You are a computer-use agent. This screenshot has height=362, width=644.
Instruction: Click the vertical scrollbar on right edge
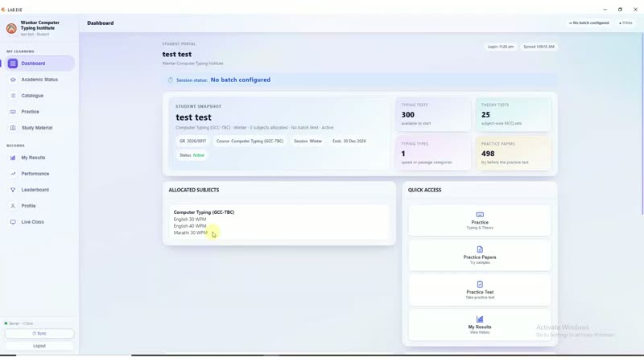642,123
